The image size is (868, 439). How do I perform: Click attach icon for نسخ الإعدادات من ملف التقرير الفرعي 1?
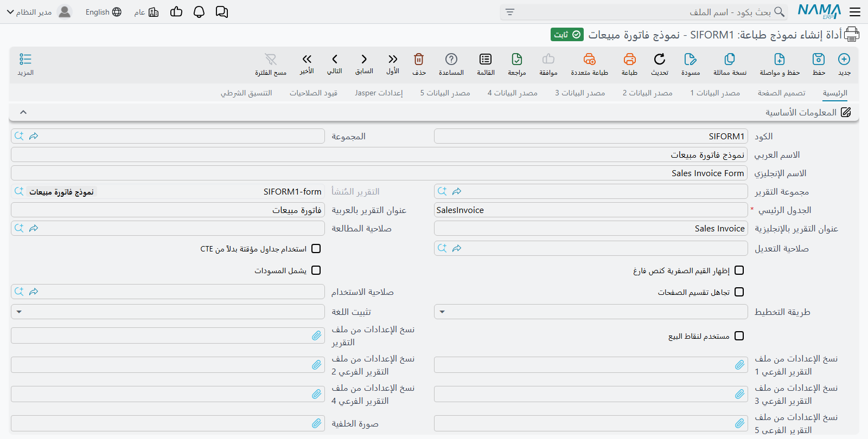tap(740, 365)
